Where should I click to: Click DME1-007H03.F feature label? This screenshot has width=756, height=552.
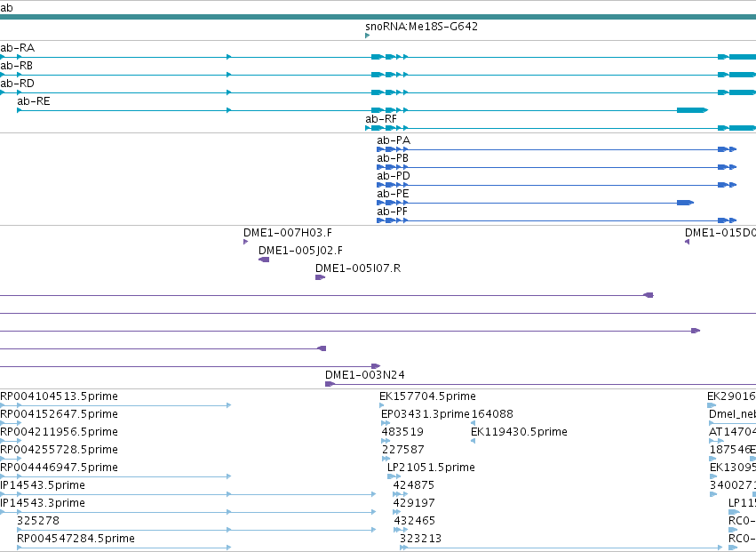[288, 233]
